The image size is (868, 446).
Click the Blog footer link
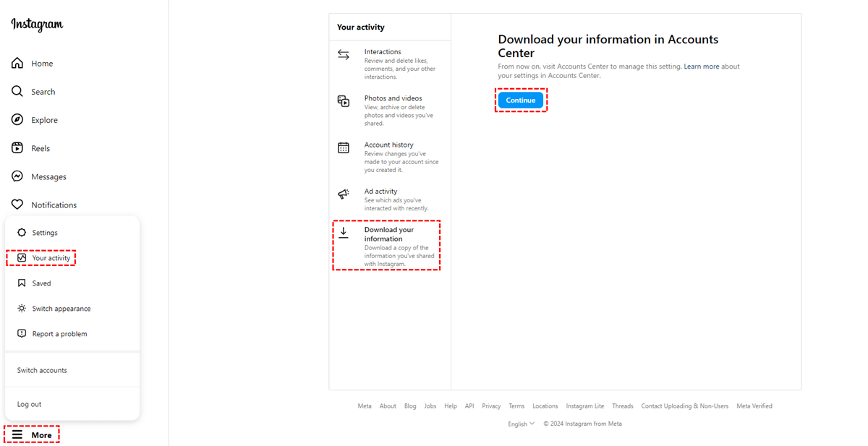click(x=410, y=406)
